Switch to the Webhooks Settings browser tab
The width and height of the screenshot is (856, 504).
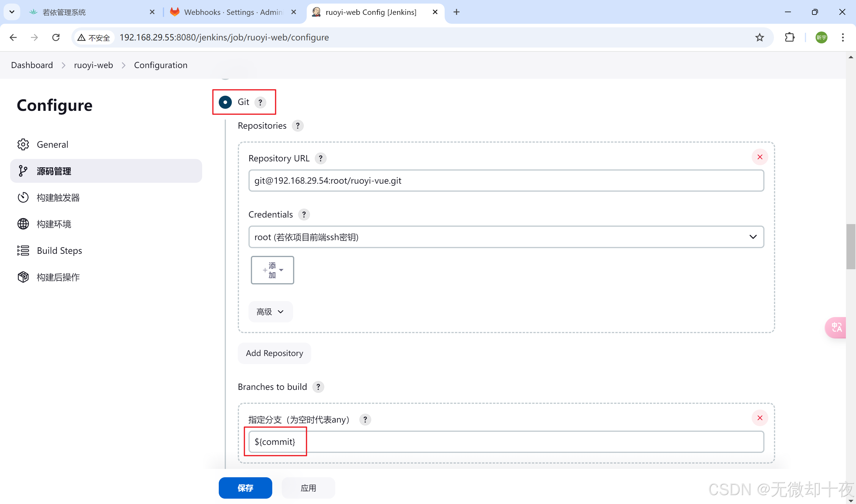233,12
